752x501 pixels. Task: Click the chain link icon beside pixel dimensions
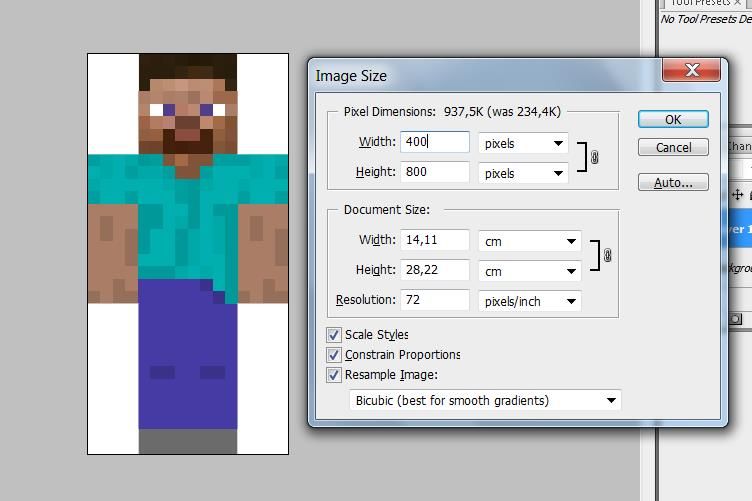594,157
